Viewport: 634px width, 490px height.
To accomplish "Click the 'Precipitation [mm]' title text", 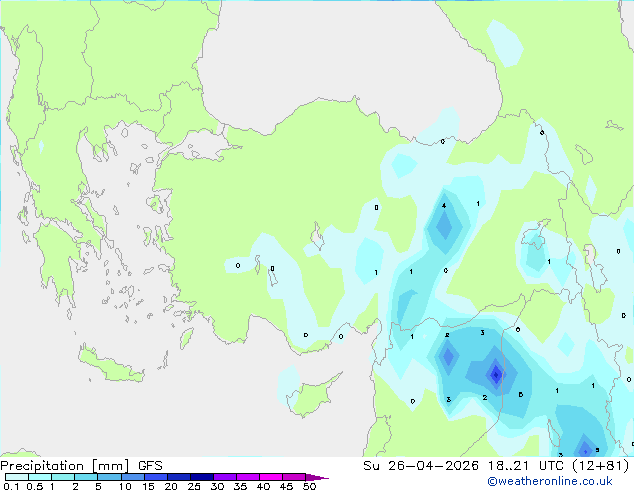I will [65, 466].
